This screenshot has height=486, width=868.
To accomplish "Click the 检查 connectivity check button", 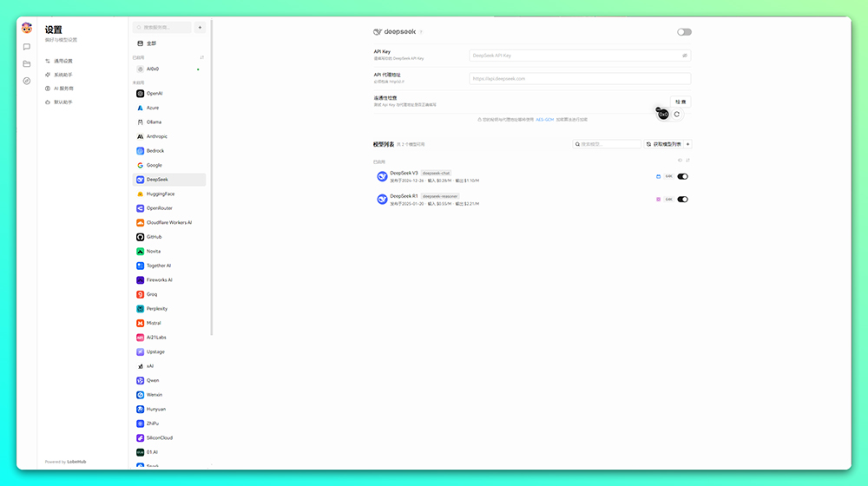I will coord(681,102).
